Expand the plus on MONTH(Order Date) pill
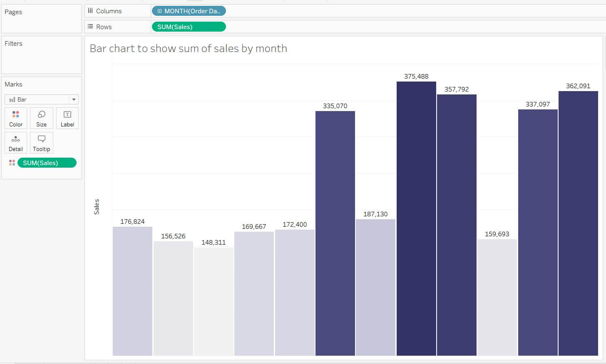This screenshot has height=364, width=606. [159, 11]
